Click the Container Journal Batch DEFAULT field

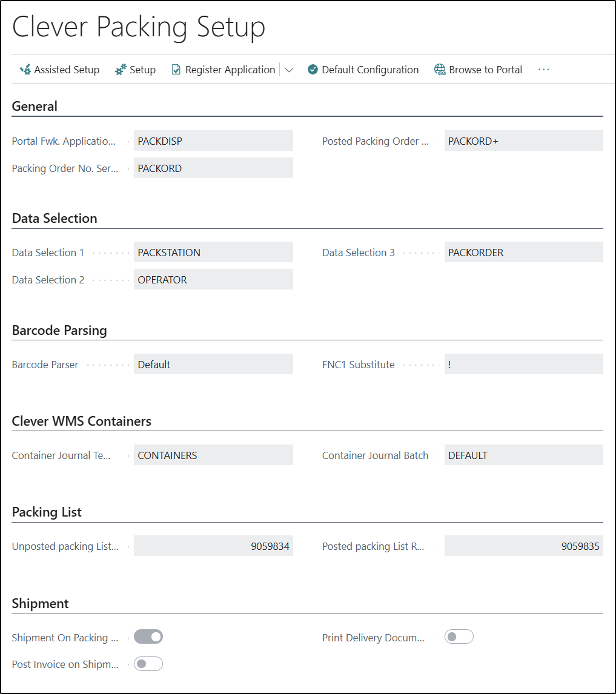[x=523, y=455]
